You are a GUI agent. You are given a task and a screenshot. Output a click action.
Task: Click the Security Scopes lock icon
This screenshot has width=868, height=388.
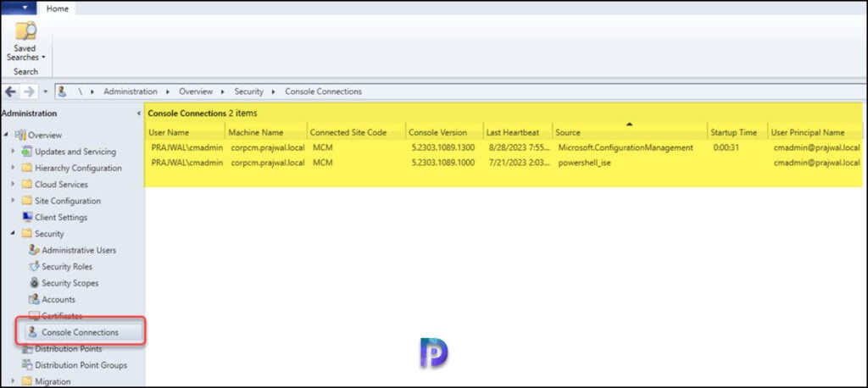click(x=34, y=283)
